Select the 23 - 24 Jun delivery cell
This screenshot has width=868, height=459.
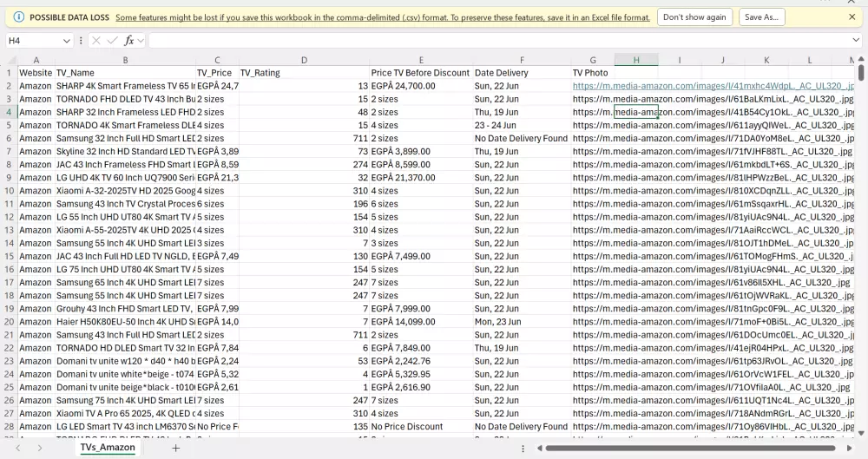pyautogui.click(x=522, y=125)
